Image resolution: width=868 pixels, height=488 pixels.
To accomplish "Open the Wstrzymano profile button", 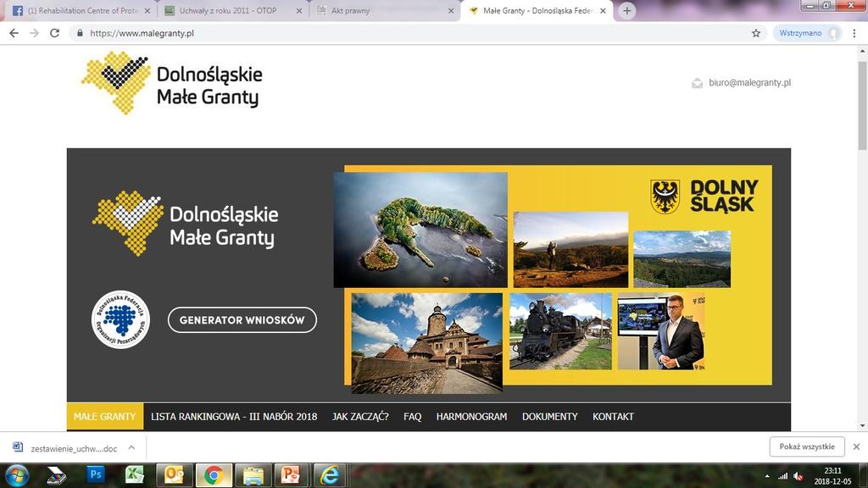I will pos(807,33).
